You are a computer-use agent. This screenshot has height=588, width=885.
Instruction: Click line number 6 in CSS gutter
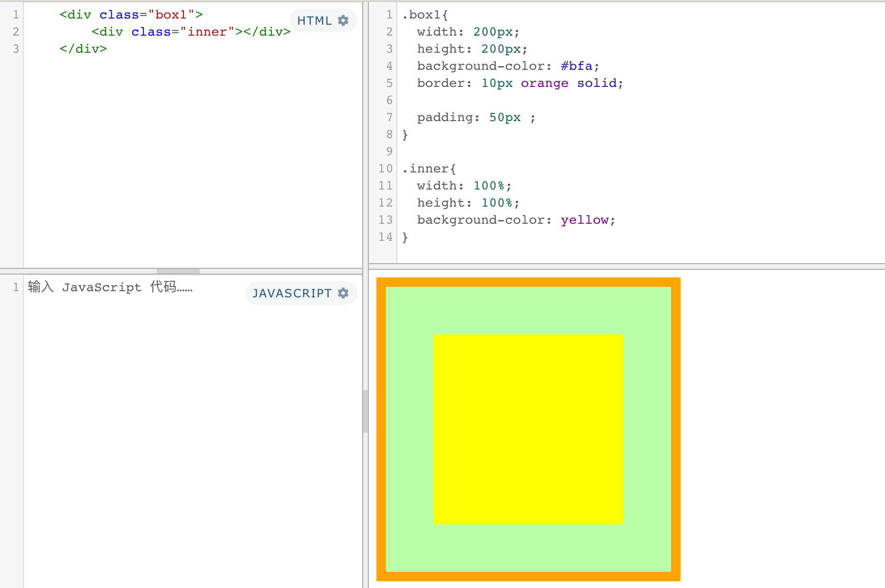click(389, 100)
